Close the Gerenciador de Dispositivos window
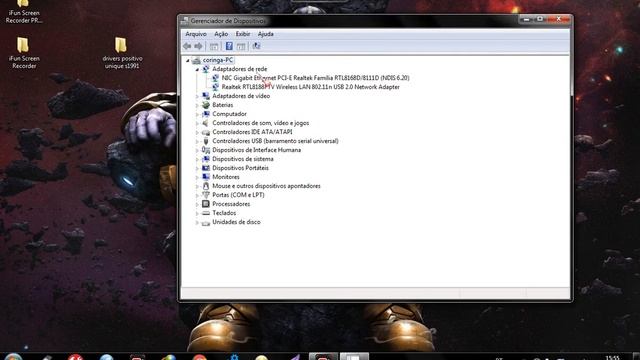640x360 pixels. (559, 19)
